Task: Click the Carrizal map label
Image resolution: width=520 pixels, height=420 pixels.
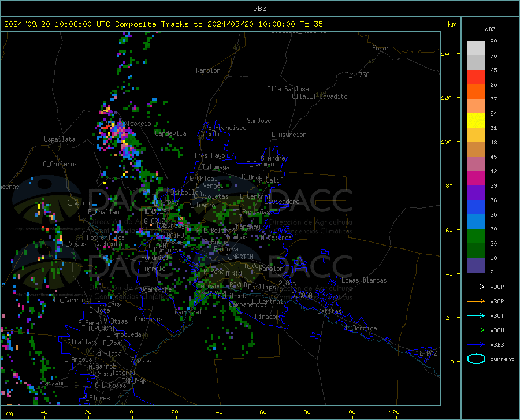Action: [x=188, y=313]
